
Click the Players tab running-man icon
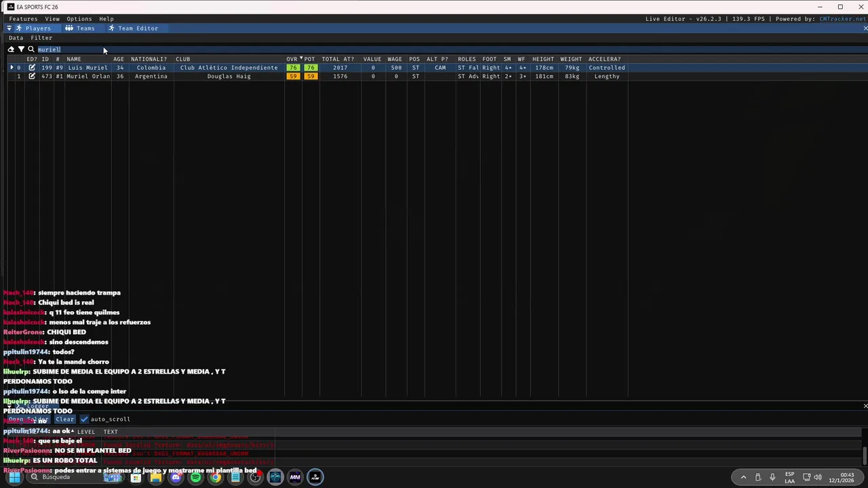(x=19, y=28)
